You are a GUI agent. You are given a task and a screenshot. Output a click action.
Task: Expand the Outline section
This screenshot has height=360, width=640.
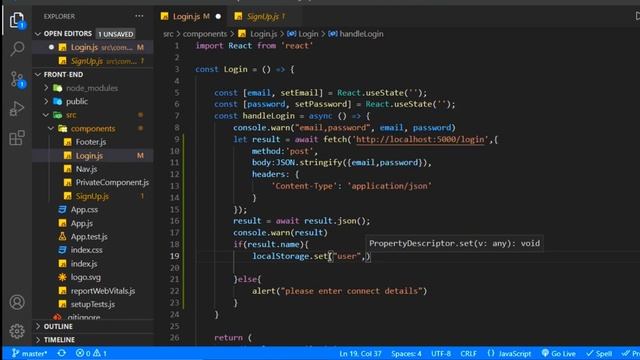[x=93, y=326]
